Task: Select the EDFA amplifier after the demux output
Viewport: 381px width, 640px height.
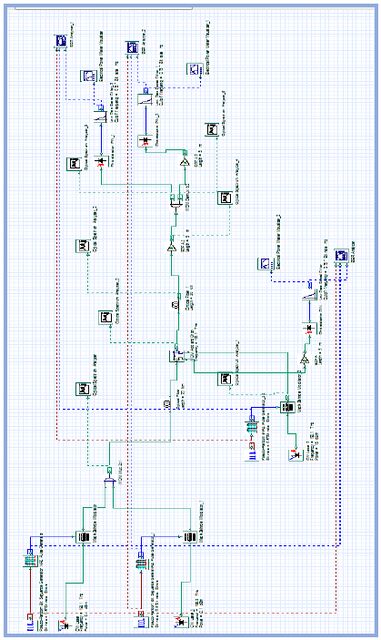Action: (184, 162)
